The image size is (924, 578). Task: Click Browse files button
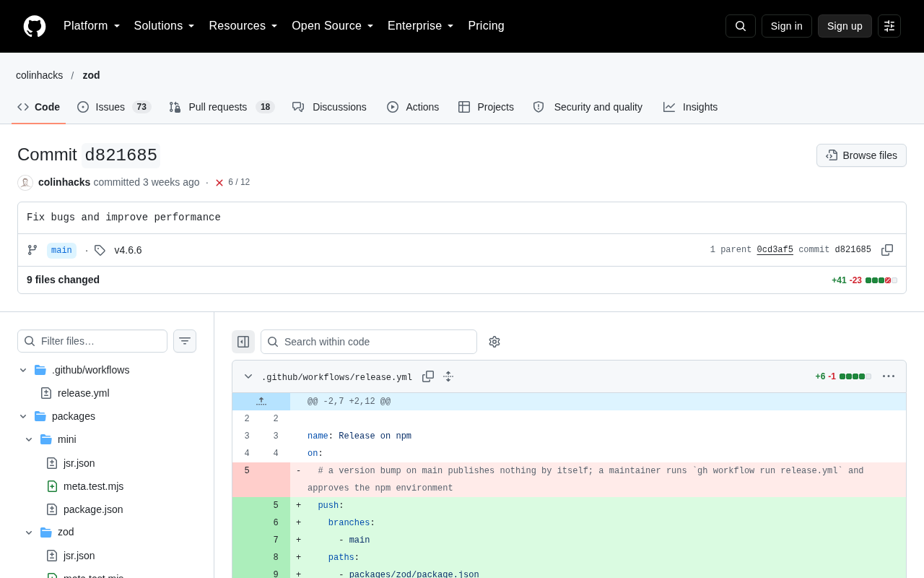point(861,155)
